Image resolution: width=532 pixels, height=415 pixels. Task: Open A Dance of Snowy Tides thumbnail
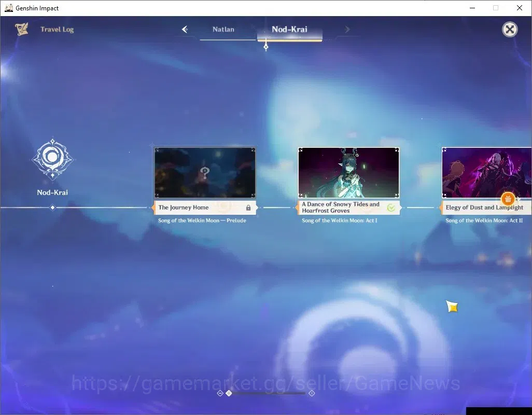348,172
